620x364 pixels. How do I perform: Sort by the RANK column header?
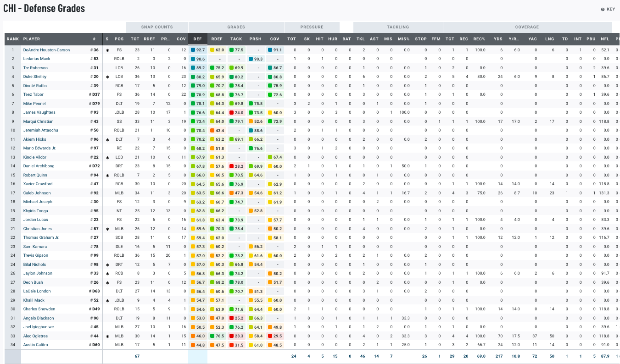(13, 39)
